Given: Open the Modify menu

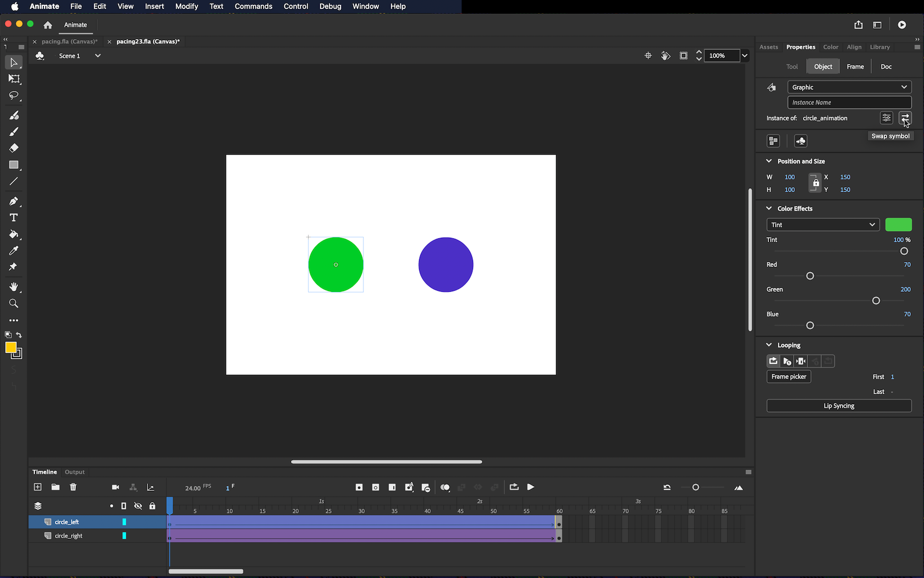Looking at the screenshot, I should click(186, 7).
